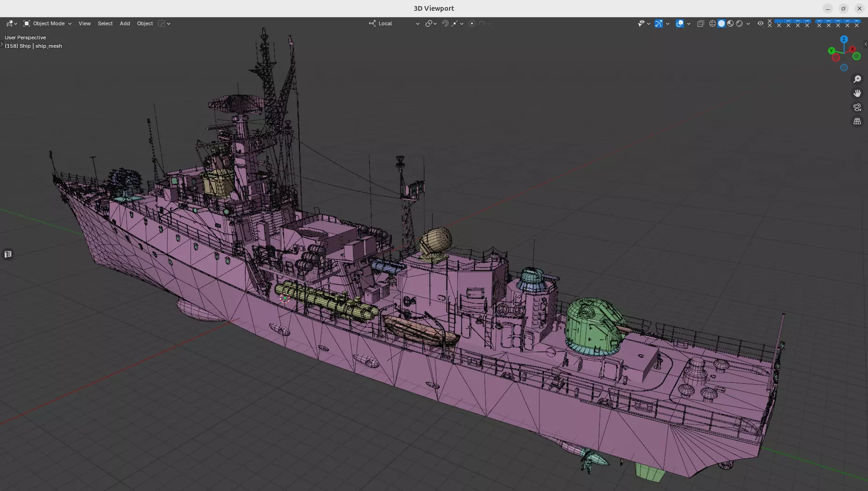Expand the toolbar using the left edge arrow

pyautogui.click(x=2, y=44)
